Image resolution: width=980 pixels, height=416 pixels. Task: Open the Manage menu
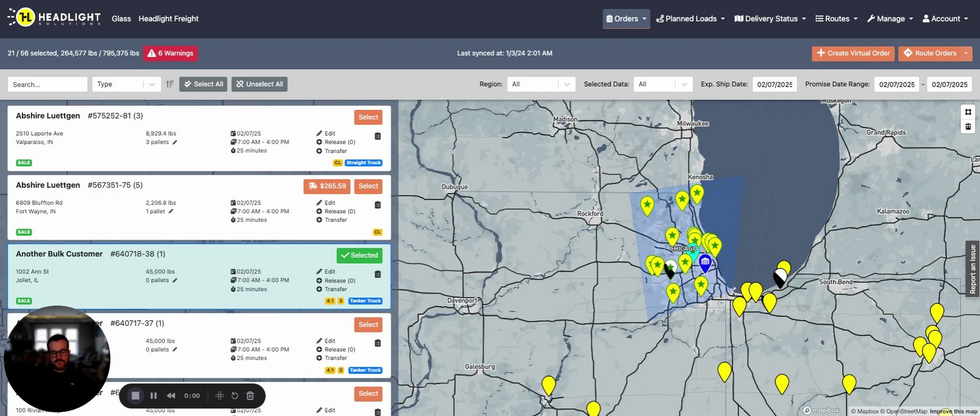[x=890, y=18]
